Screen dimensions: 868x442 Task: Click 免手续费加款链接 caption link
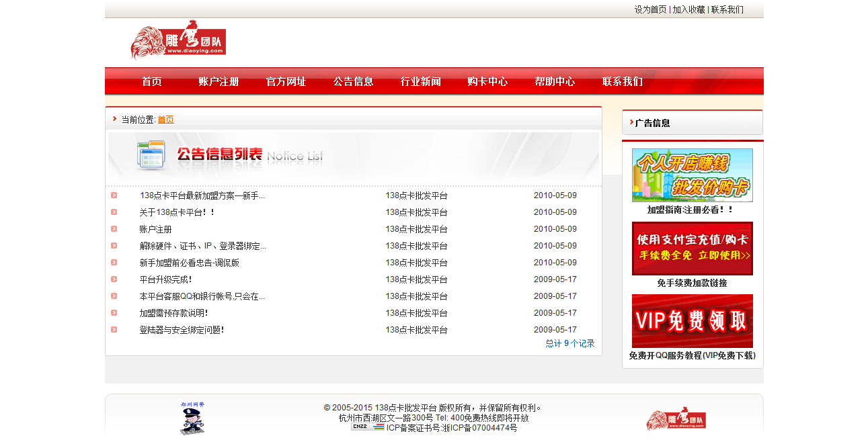(x=693, y=283)
